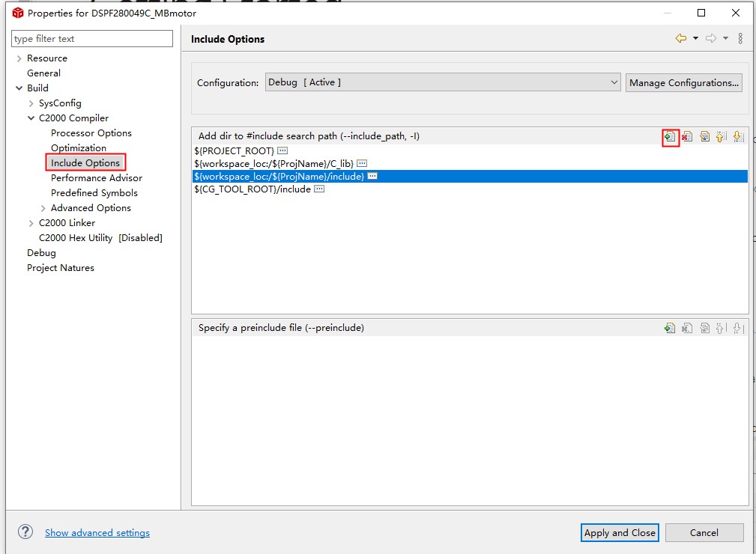
Task: Delete preinclude file entry icon
Action: point(687,328)
